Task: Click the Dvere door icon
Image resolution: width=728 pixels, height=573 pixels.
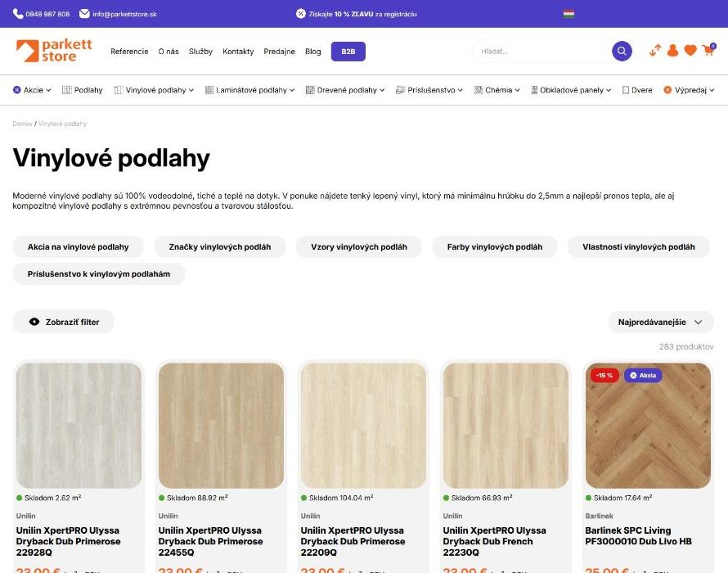Action: pyautogui.click(x=626, y=90)
